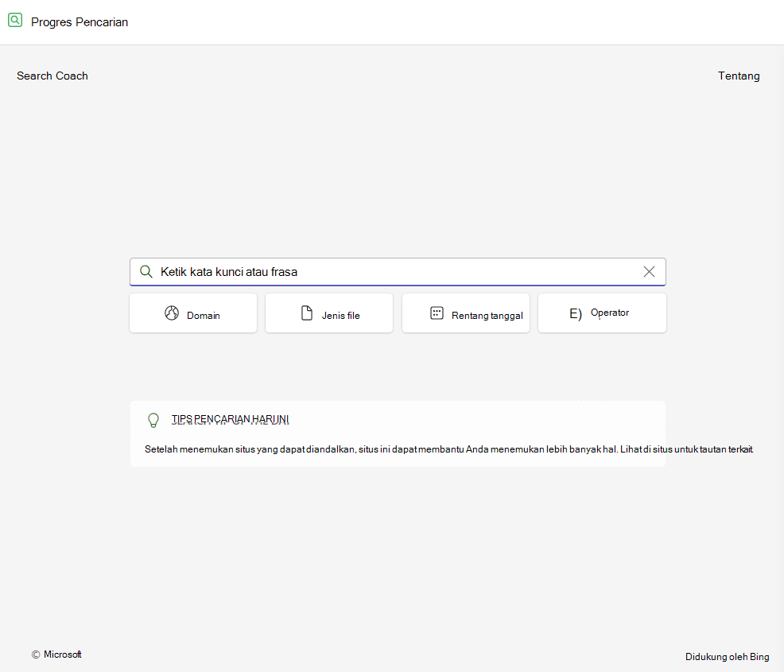This screenshot has width=784, height=672.
Task: Click the Progres Pencarian title
Action: pos(80,22)
